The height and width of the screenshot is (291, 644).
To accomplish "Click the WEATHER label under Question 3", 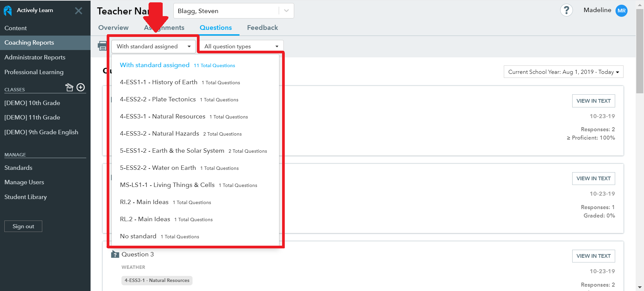I will click(x=133, y=267).
